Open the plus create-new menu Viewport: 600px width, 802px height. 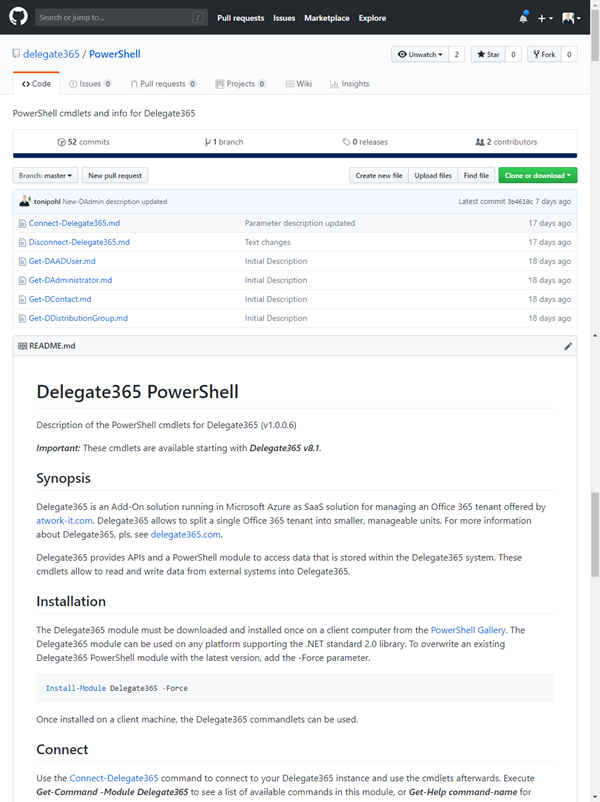click(545, 18)
